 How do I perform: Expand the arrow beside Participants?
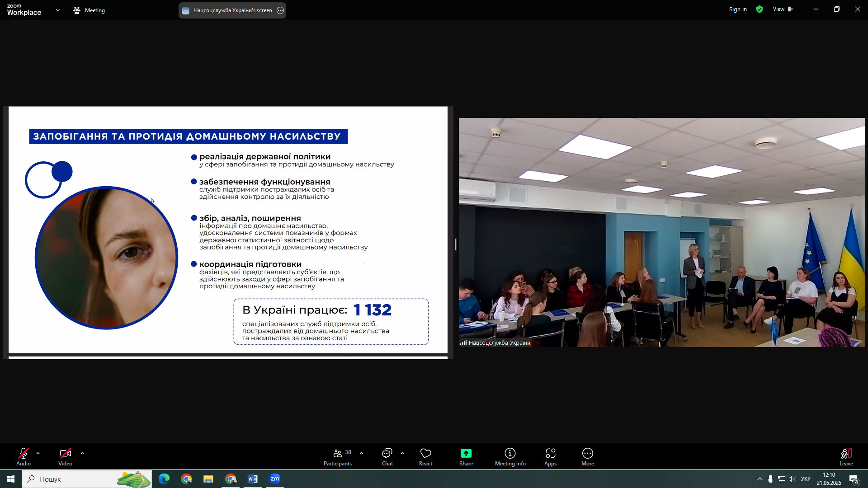pos(362,453)
